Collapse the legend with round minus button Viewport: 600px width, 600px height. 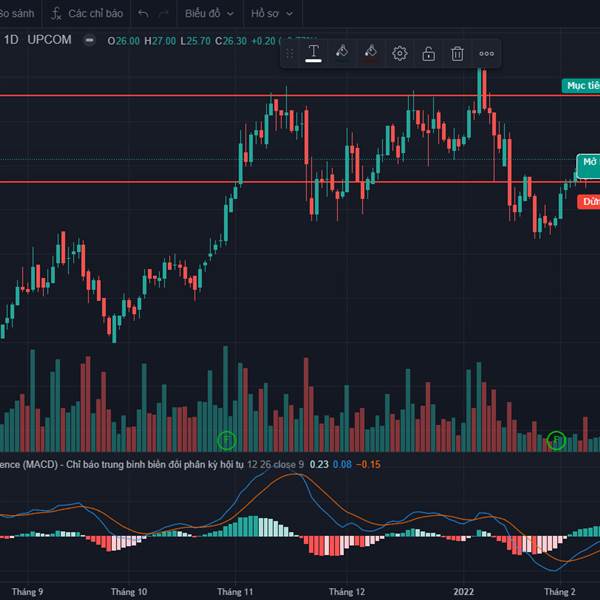pyautogui.click(x=90, y=40)
